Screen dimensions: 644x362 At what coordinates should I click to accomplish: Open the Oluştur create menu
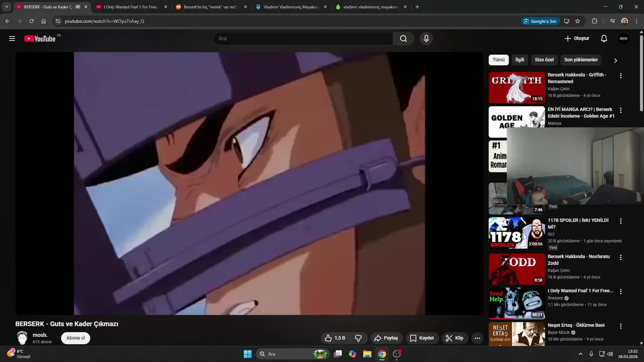tap(577, 39)
